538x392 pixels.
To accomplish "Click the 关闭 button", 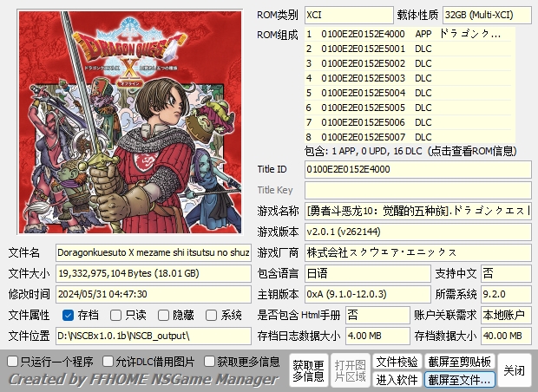I will [x=514, y=370].
